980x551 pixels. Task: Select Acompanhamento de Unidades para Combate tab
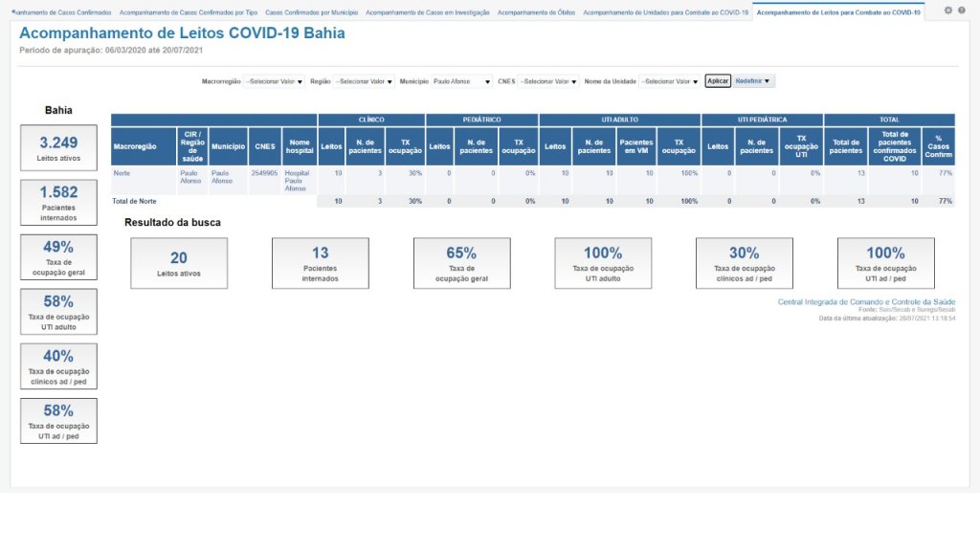point(665,12)
